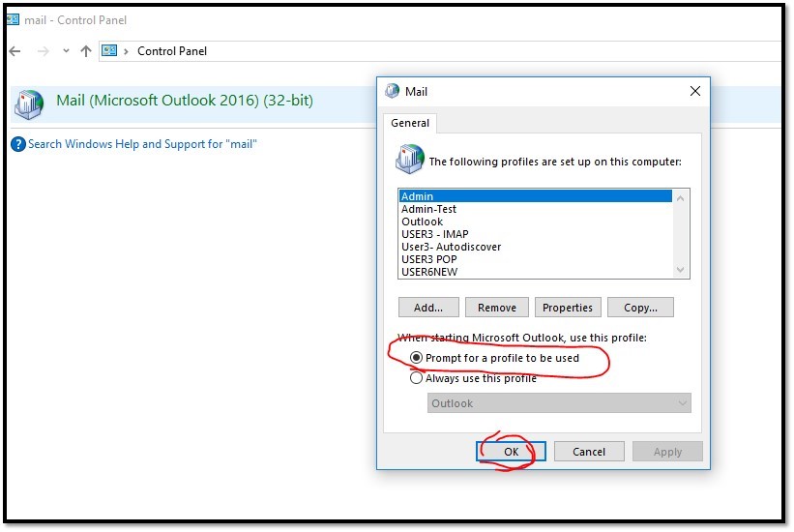Click the profiles icon inside Mail dialog
794x532 pixels.
pyautogui.click(x=410, y=159)
